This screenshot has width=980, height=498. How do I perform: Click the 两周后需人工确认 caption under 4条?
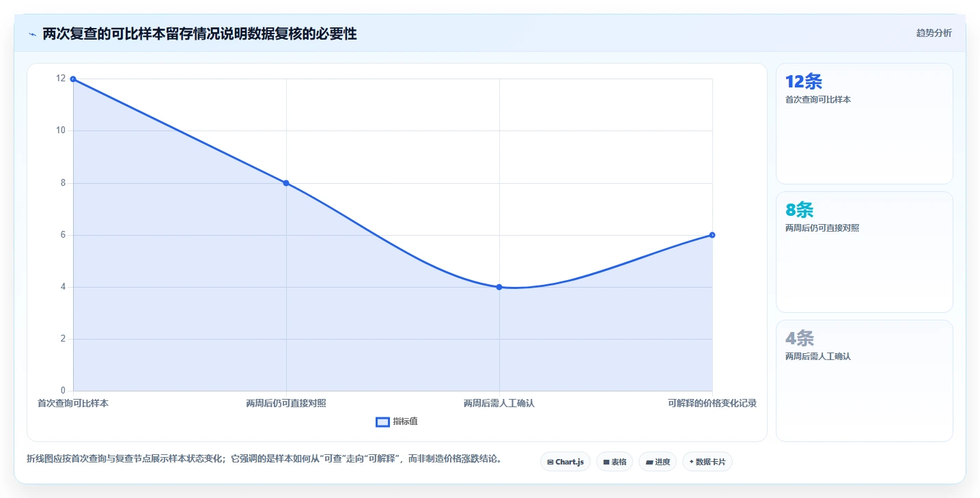click(x=818, y=357)
